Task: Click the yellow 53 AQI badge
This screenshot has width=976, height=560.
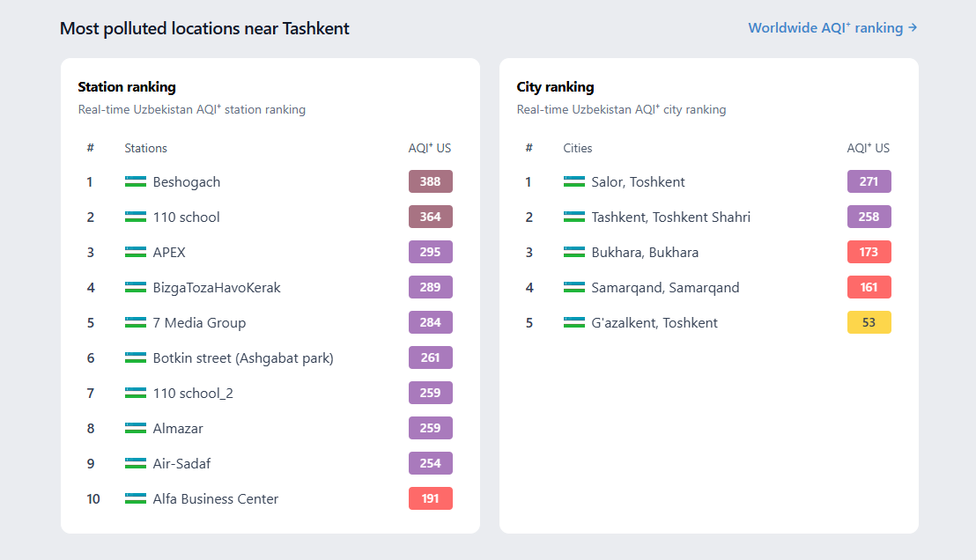Action: coord(869,322)
